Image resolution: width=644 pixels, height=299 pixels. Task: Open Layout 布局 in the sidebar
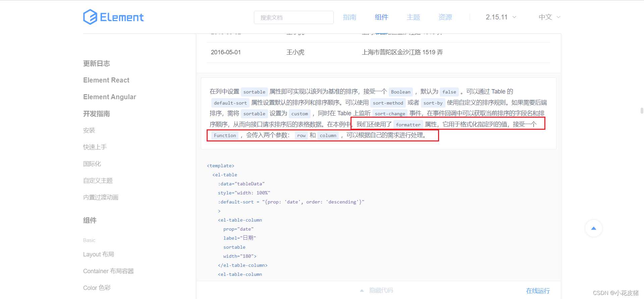click(x=99, y=254)
